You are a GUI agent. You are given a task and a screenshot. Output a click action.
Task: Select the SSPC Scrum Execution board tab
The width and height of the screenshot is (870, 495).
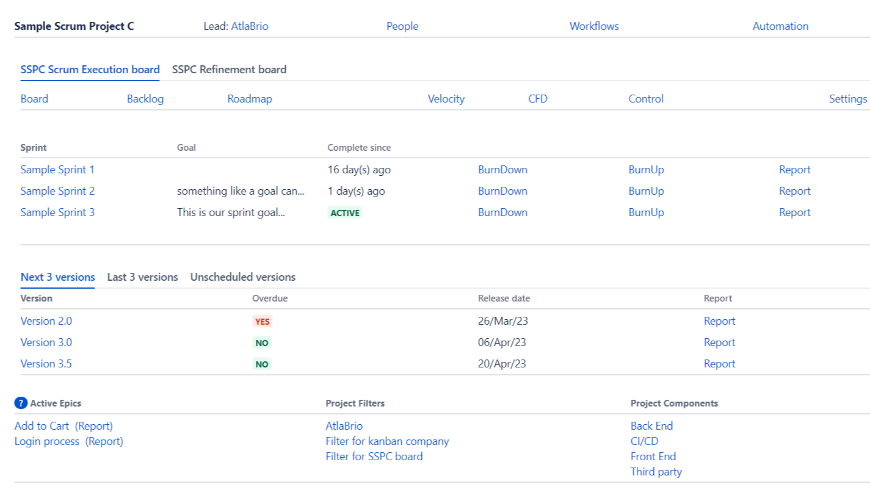pos(90,70)
